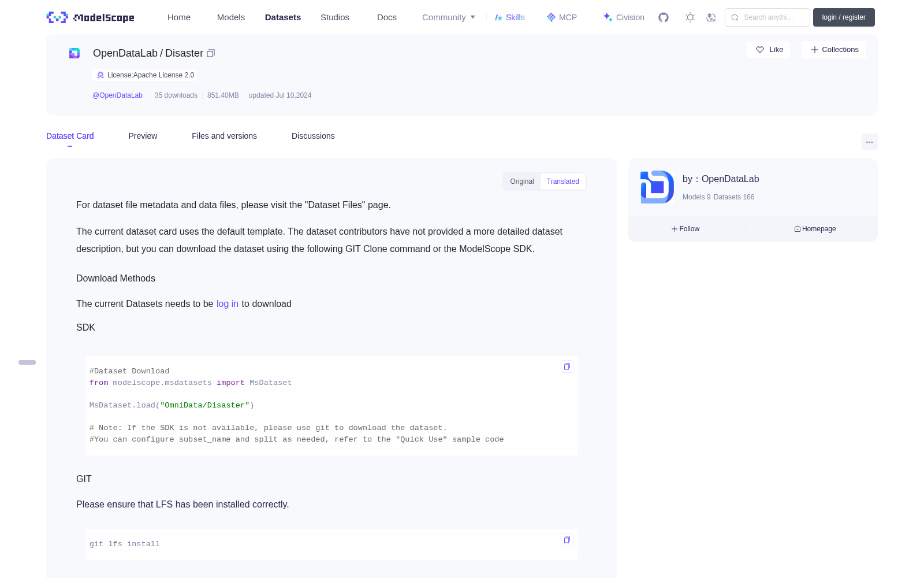Open the Docs page
The image size is (924, 578).
click(x=387, y=17)
